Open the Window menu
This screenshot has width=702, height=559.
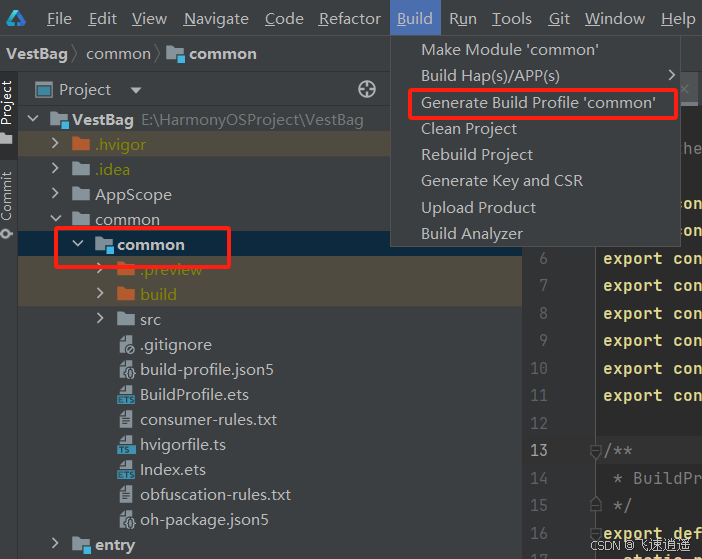click(x=615, y=19)
